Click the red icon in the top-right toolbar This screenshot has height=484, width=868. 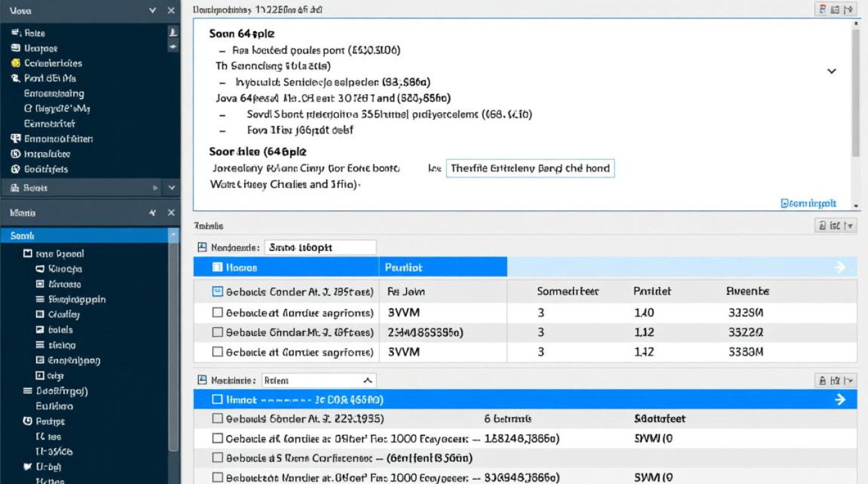click(823, 10)
